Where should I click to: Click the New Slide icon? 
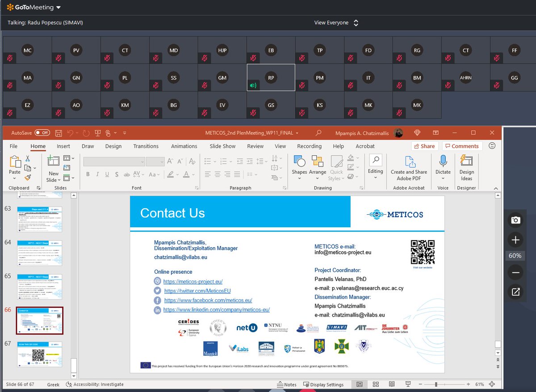[x=54, y=161]
